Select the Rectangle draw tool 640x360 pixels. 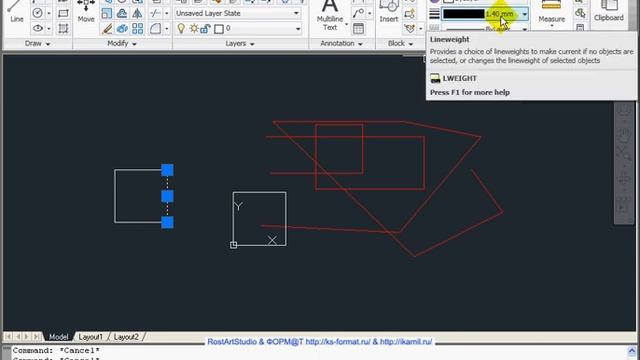[x=63, y=13]
